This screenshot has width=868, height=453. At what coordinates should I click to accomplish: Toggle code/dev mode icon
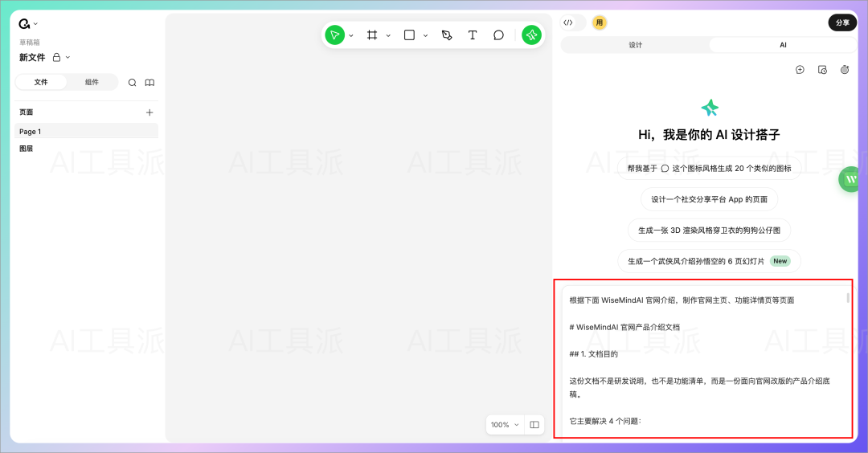568,22
